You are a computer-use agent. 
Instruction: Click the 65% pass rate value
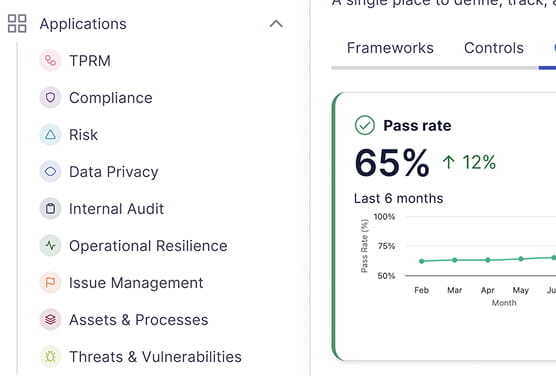tap(392, 163)
